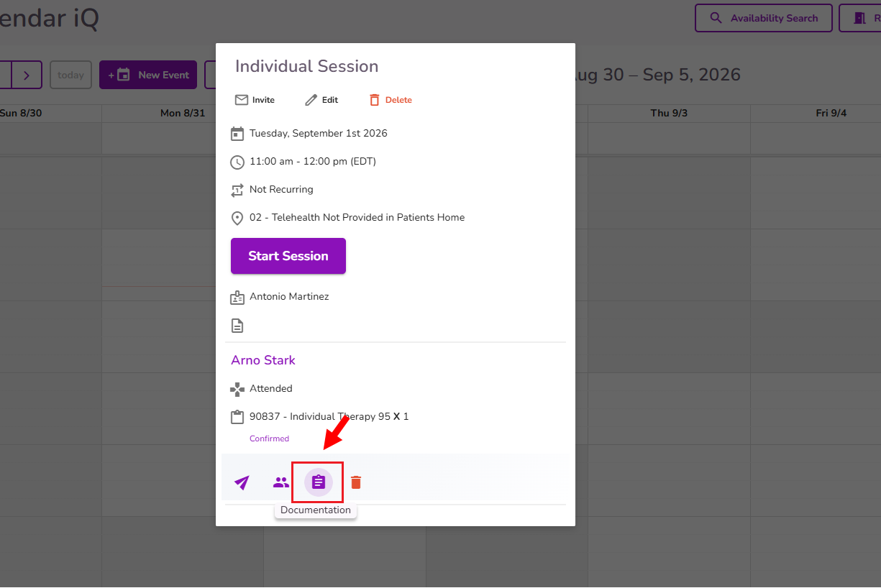The image size is (881, 588).
Task: Jump to today in the calendar
Action: pyautogui.click(x=70, y=75)
